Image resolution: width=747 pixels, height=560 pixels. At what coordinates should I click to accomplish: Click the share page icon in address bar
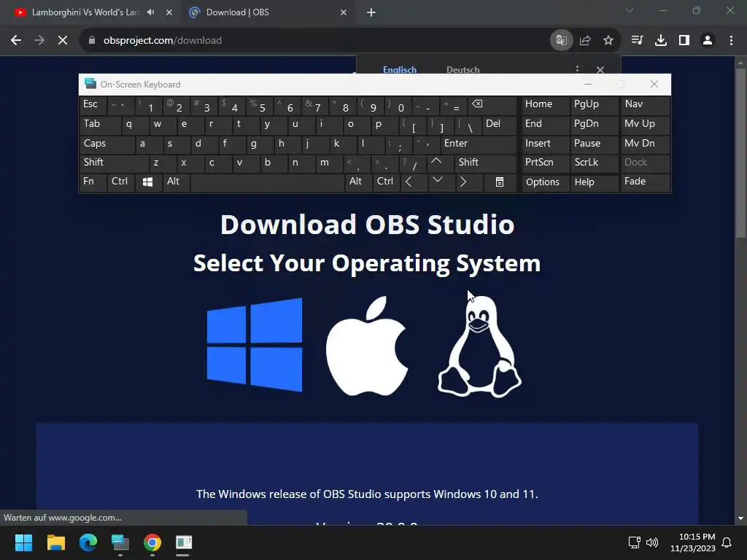point(585,41)
